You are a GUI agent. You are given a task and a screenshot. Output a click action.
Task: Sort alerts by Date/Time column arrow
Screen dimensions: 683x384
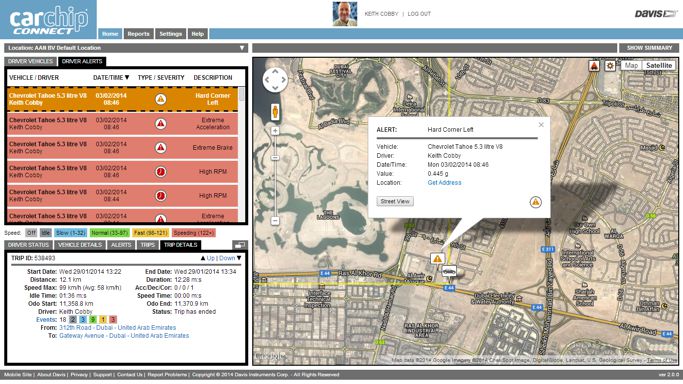click(127, 77)
